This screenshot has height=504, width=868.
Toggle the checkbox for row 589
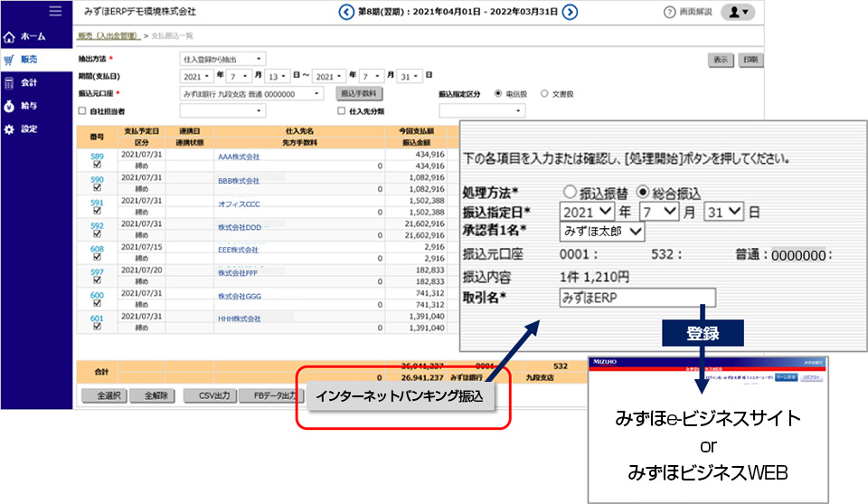tap(97, 165)
